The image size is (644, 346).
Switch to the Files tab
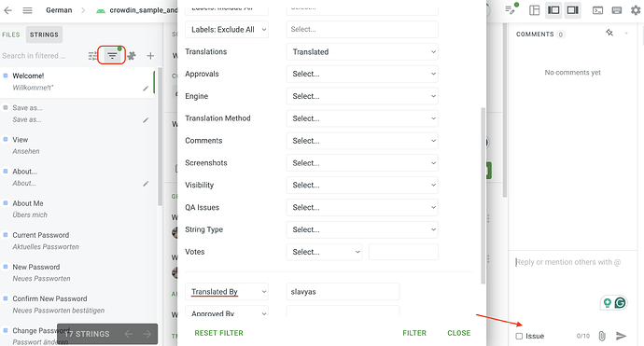(11, 35)
